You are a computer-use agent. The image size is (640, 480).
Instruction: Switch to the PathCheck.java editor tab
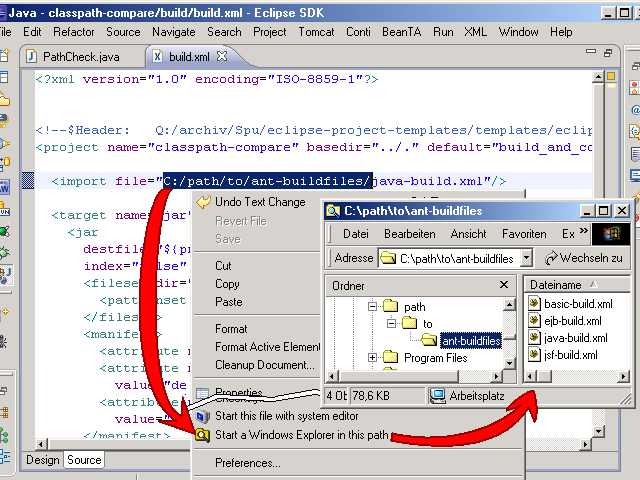click(x=81, y=57)
